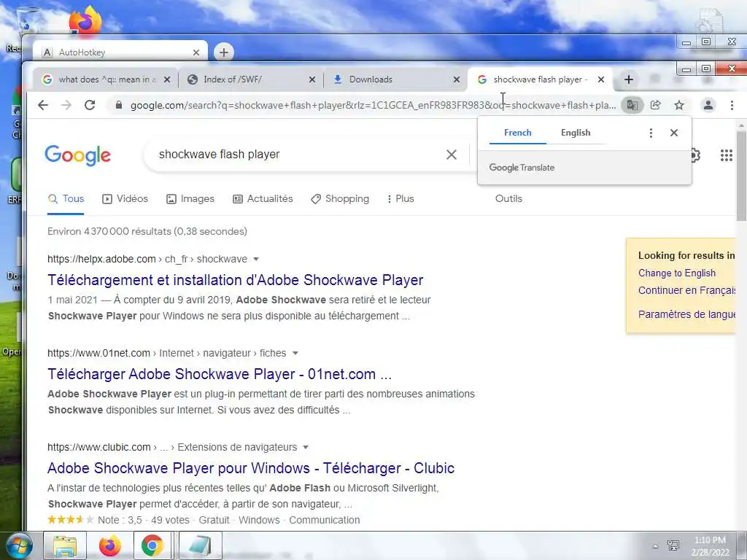Open 'Télécharger Adobe Shockwave Player - 01net.com' result

(x=220, y=374)
